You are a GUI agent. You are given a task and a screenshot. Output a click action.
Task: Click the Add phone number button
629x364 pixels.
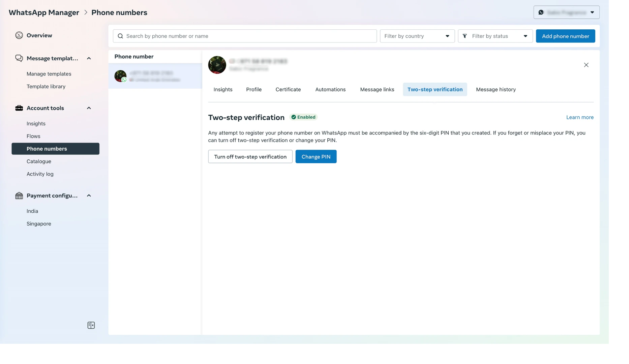565,36
